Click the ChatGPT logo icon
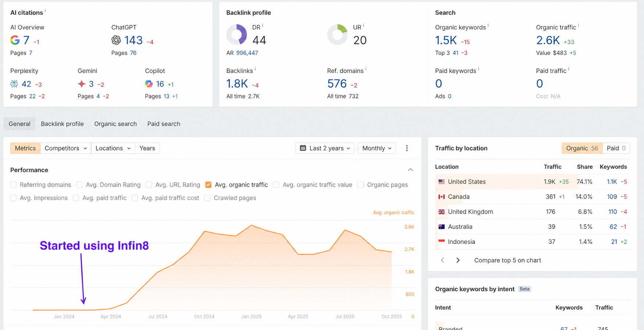This screenshot has height=330, width=644. tap(116, 40)
